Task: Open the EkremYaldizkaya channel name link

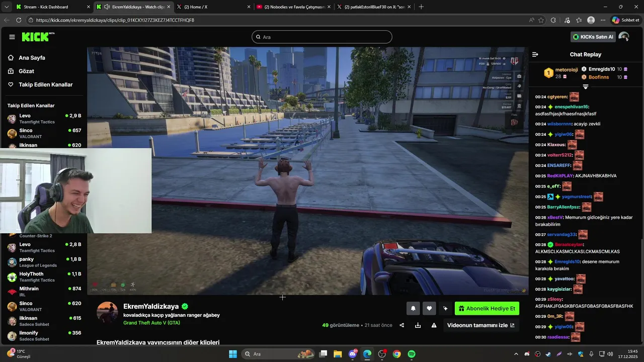Action: tap(151, 306)
